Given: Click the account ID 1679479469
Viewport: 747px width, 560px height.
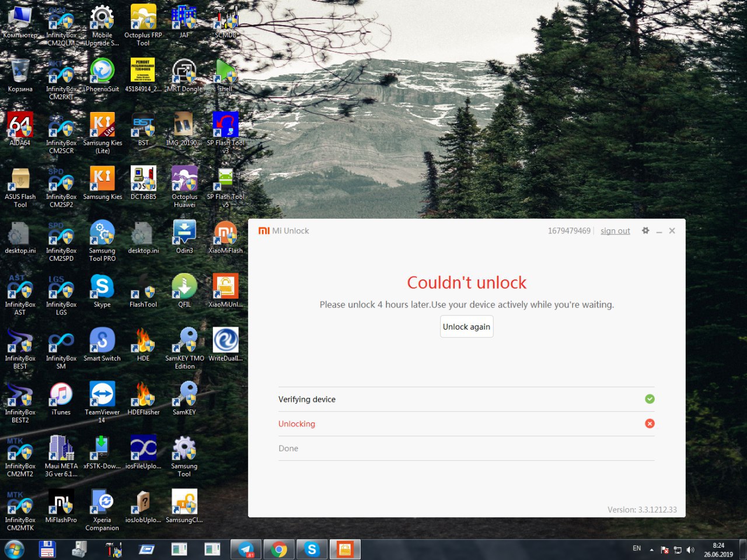Looking at the screenshot, I should (569, 231).
